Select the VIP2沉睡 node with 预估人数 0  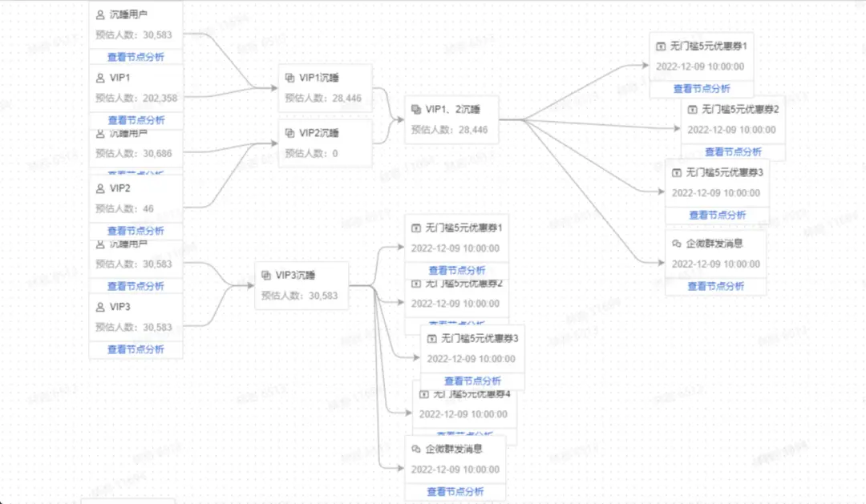click(x=325, y=143)
